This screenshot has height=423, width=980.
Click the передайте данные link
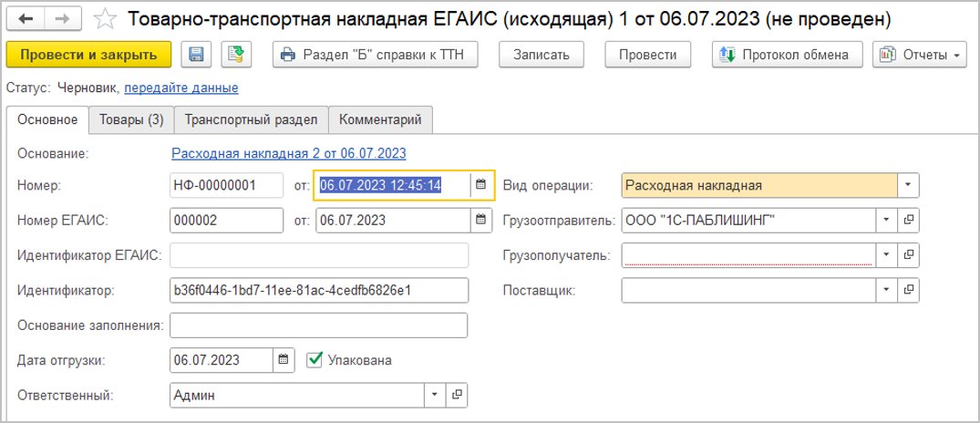(x=181, y=88)
